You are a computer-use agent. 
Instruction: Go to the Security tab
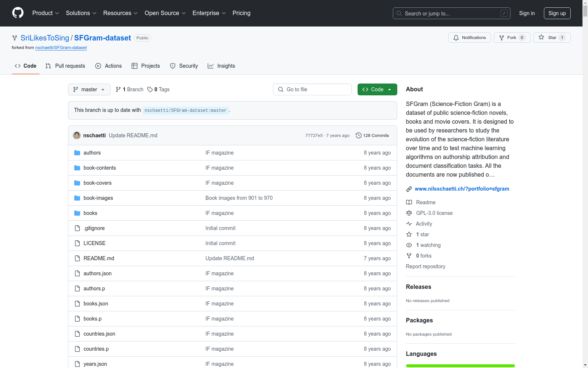184,66
